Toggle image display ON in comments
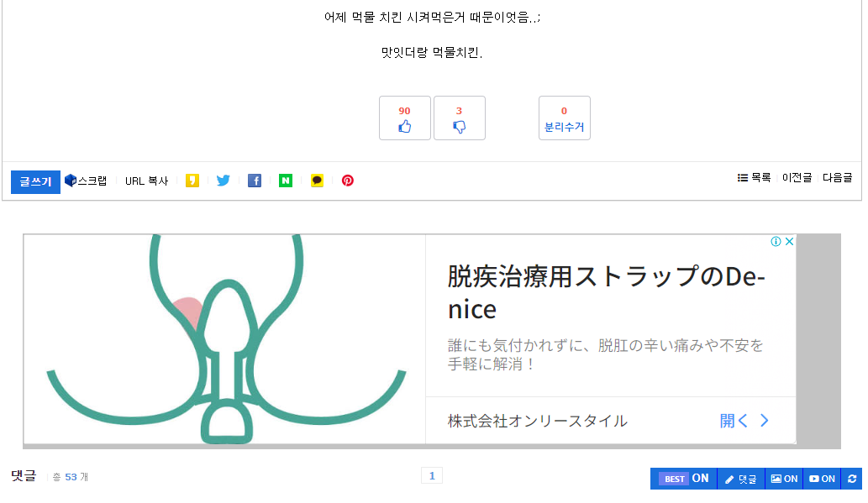868x503 pixels. tap(784, 479)
